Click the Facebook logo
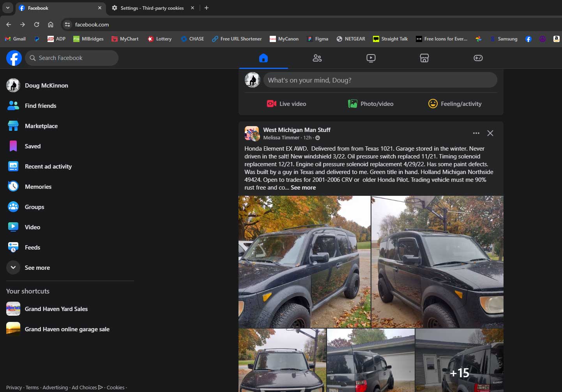Viewport: 562px width, 392px height. coord(14,58)
